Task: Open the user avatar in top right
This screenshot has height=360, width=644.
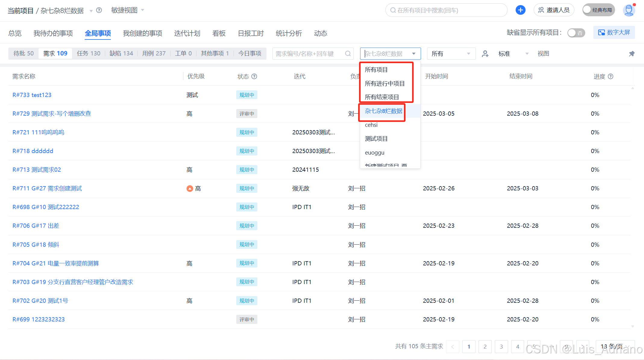Action: coord(629,10)
